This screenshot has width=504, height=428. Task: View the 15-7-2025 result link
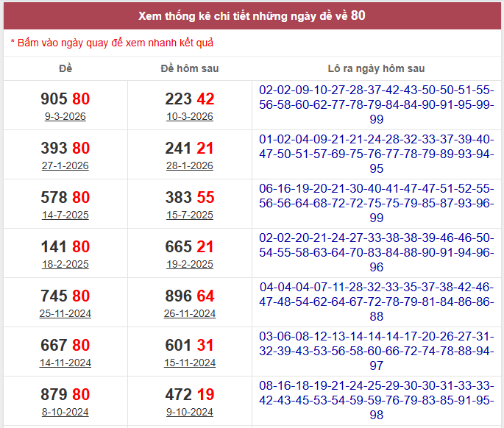tap(189, 215)
